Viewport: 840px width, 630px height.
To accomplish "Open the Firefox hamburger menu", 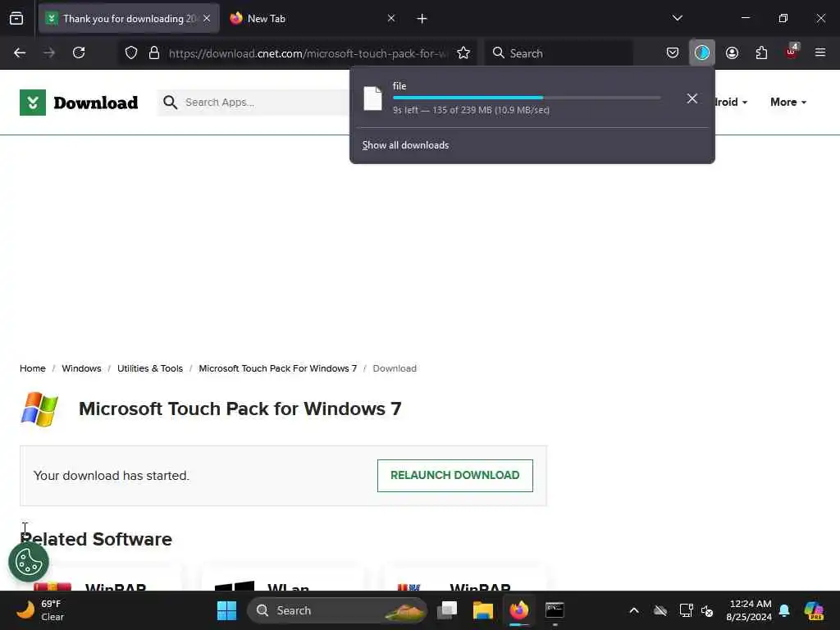I will pyautogui.click(x=819, y=52).
